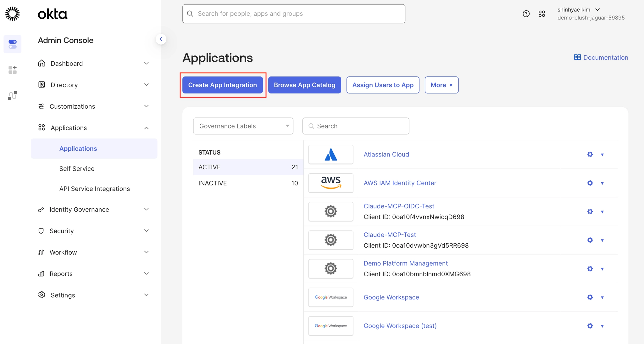Select API Service Integrations submenu item
This screenshot has height=344, width=644.
coord(95,189)
